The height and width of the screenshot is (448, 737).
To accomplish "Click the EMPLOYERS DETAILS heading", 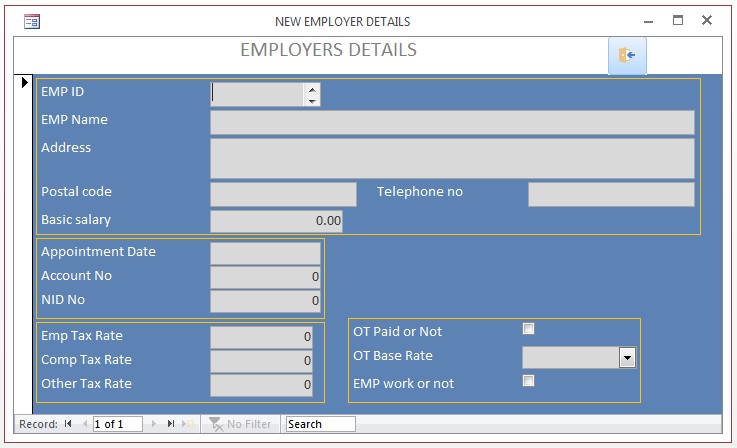I will click(x=329, y=50).
